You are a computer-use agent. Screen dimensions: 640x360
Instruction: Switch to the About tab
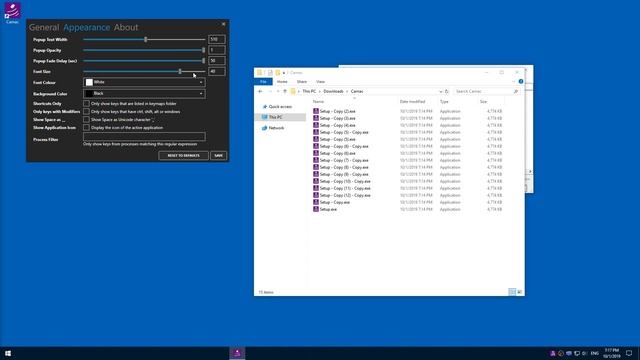point(126,27)
